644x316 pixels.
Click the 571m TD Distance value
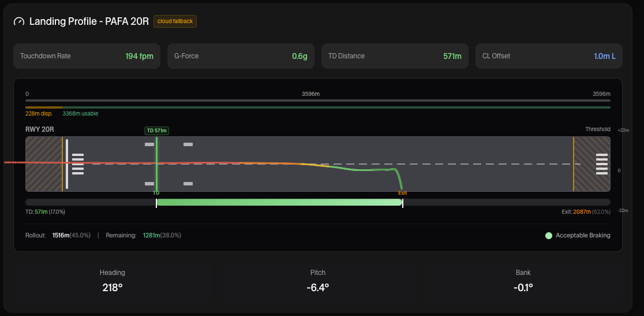pos(452,56)
